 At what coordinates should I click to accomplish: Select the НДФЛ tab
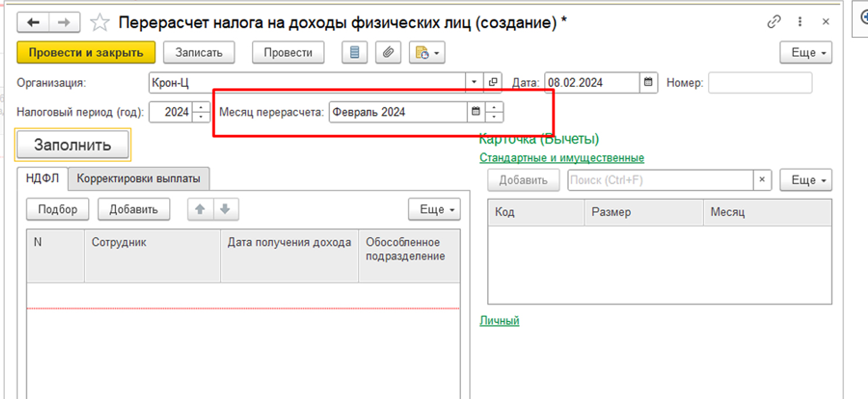point(43,178)
